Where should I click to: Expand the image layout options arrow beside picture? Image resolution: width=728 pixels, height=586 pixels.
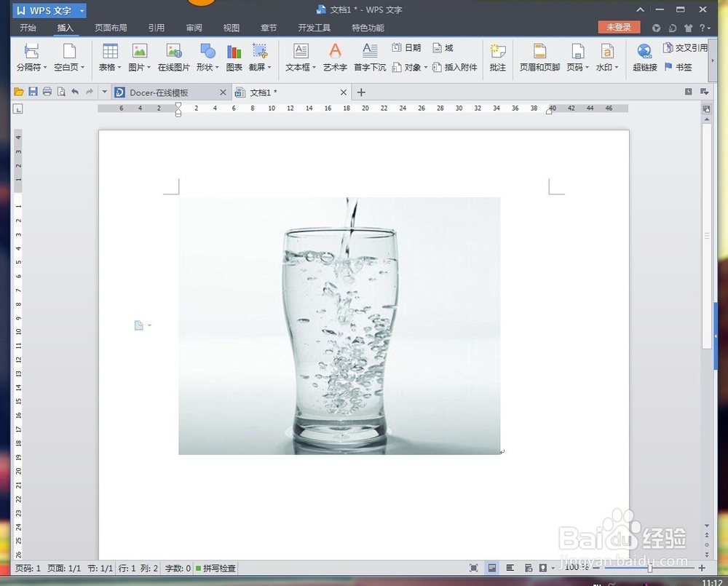(x=149, y=325)
